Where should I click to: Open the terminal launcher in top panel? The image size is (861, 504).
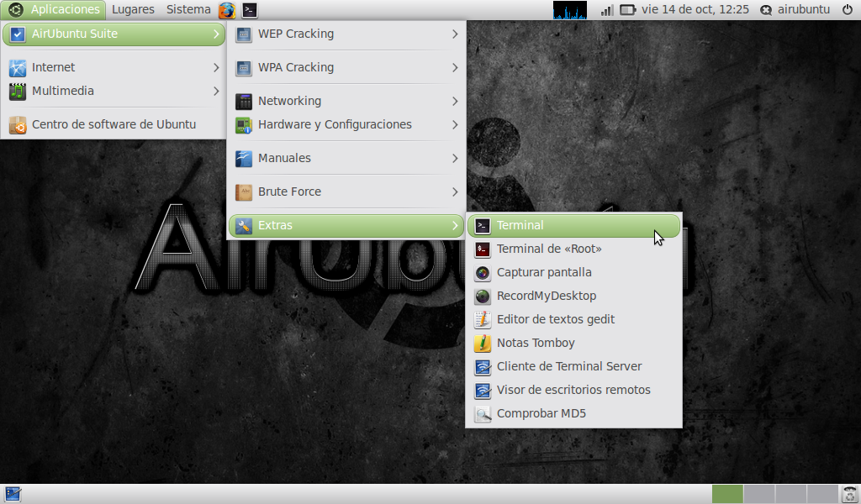249,10
